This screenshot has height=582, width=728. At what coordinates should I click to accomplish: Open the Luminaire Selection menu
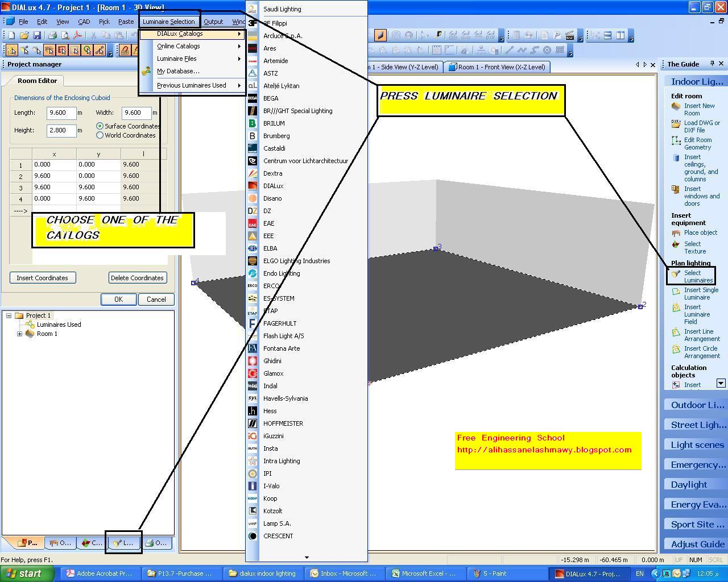click(x=169, y=21)
